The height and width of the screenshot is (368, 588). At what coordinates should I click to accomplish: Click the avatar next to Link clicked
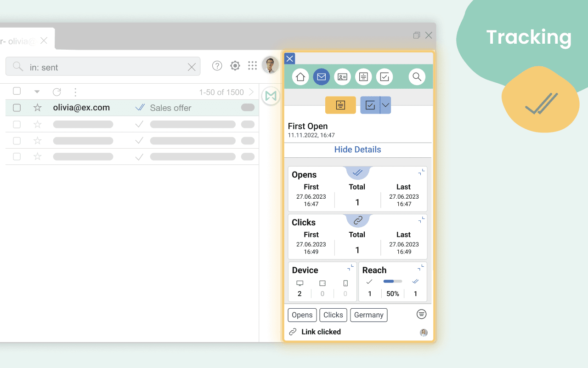click(424, 333)
